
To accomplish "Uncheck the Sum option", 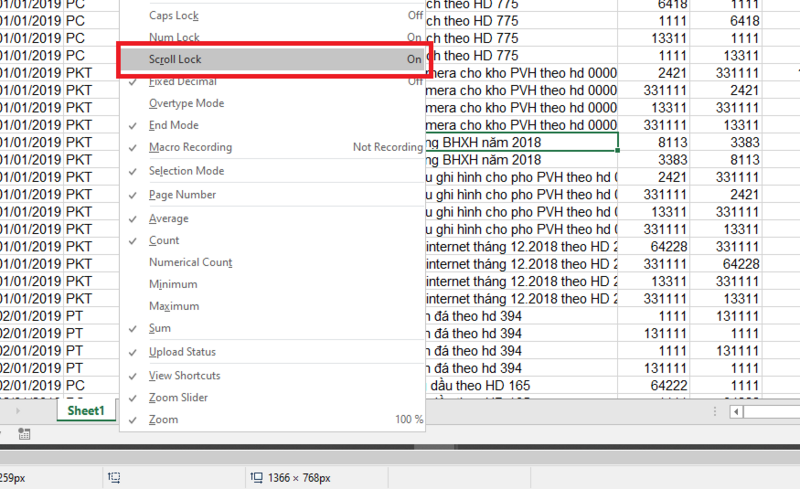I will pyautogui.click(x=272, y=328).
